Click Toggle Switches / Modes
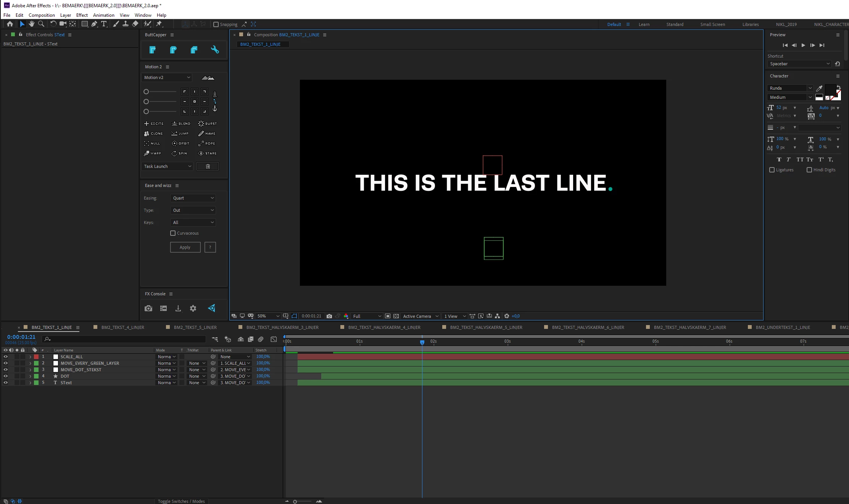The width and height of the screenshot is (849, 504). coord(181,501)
